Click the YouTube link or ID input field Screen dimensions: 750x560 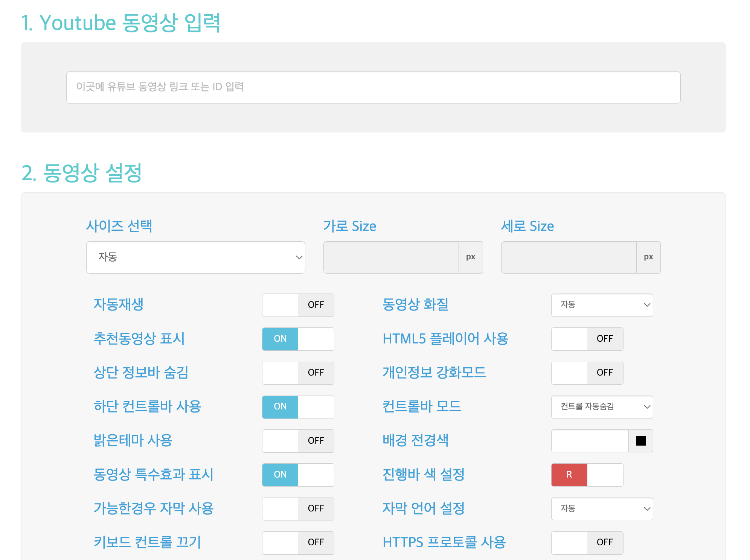[x=373, y=87]
